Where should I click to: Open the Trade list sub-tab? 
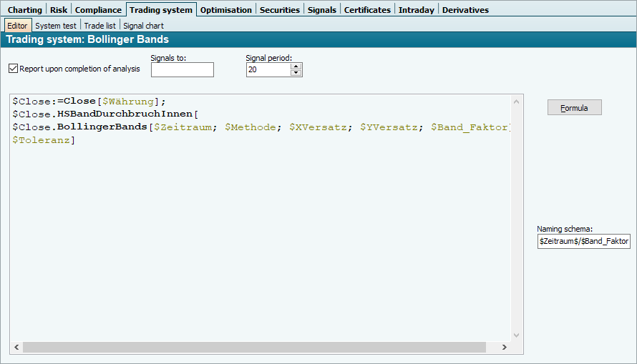[x=99, y=26]
